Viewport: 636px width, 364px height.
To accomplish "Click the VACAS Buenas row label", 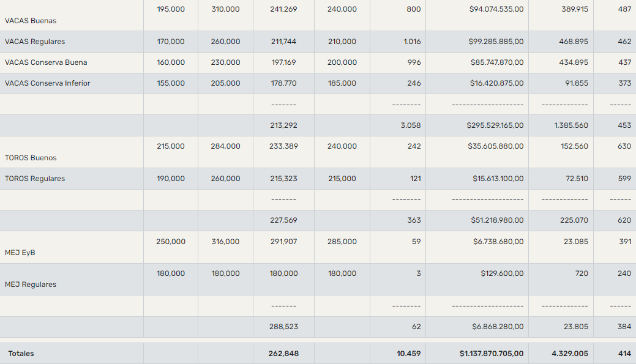I will point(31,21).
